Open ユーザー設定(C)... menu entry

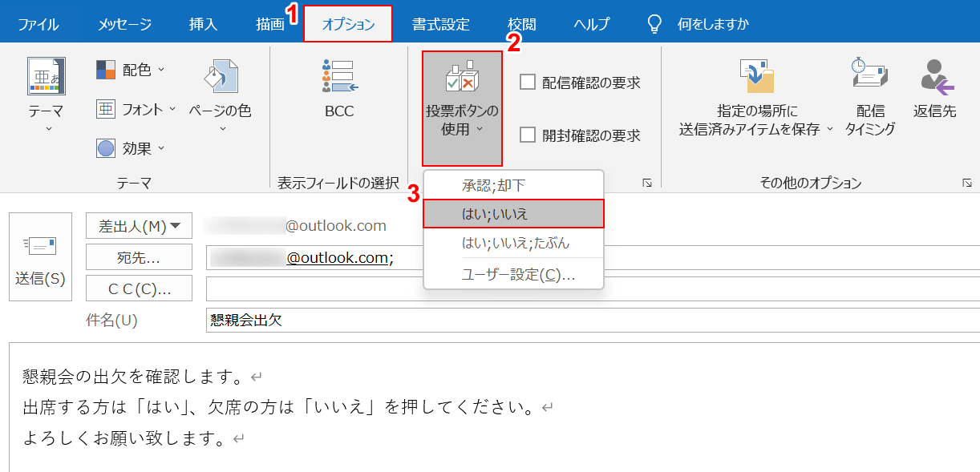click(513, 275)
